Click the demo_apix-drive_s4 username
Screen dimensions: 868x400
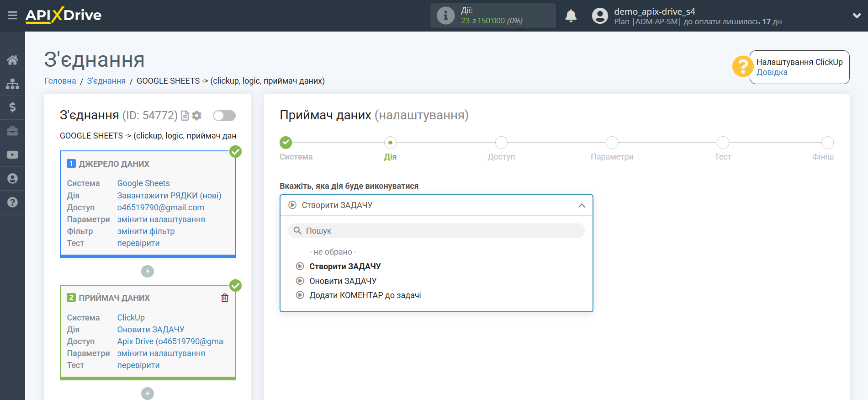(x=655, y=11)
